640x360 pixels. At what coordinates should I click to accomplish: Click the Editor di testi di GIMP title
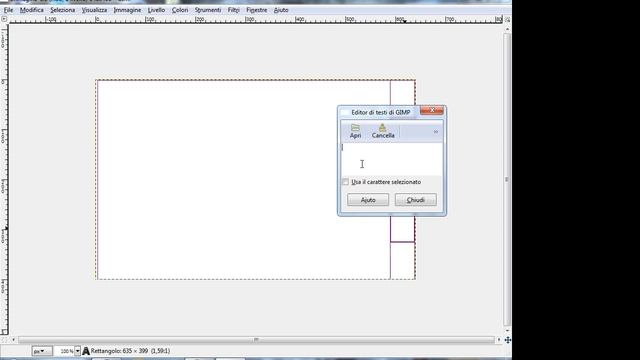tap(380, 112)
